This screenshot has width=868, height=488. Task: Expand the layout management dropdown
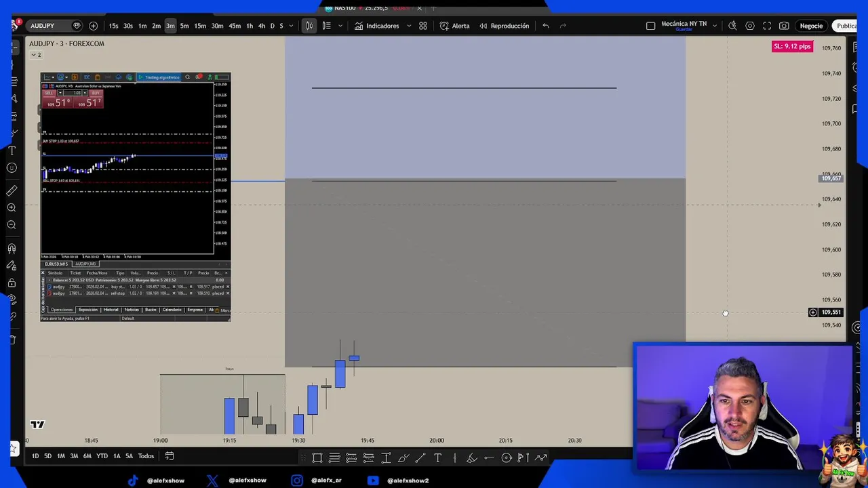[x=715, y=26]
